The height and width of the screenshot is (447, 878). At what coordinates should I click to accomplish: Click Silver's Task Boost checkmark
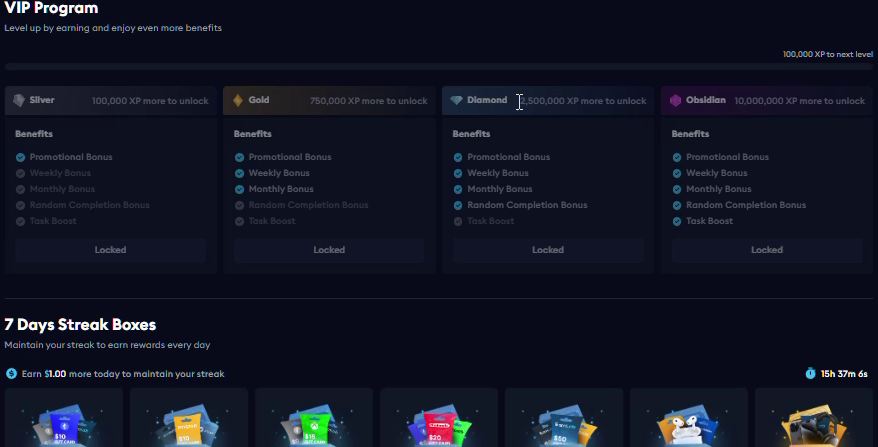(20, 221)
